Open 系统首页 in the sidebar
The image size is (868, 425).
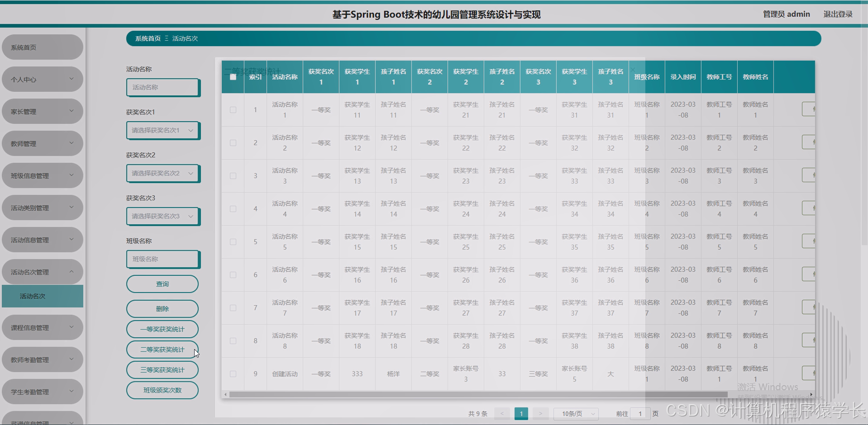coord(43,47)
